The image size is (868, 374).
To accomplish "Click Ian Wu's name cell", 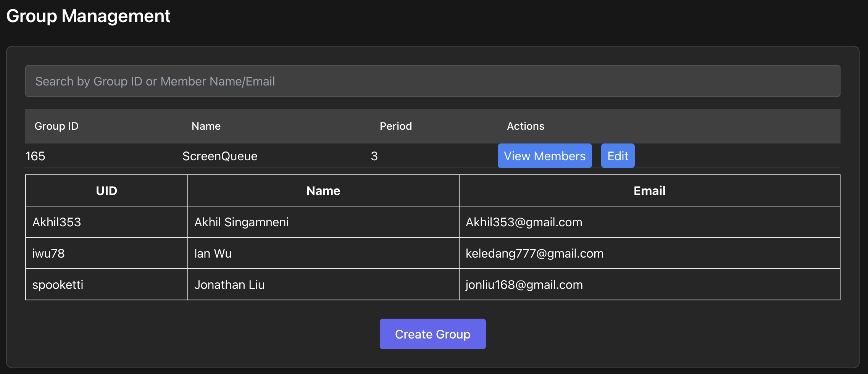I will pos(213,253).
